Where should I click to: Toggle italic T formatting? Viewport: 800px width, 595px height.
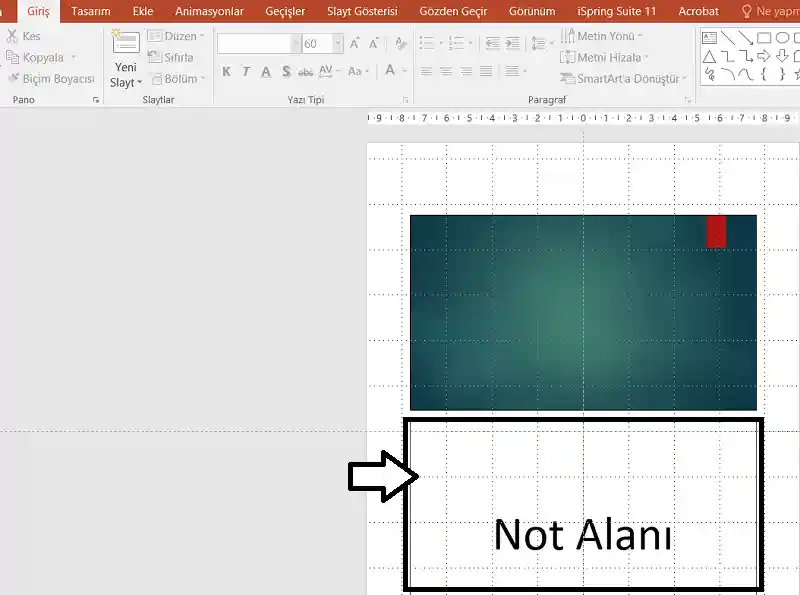pos(246,71)
